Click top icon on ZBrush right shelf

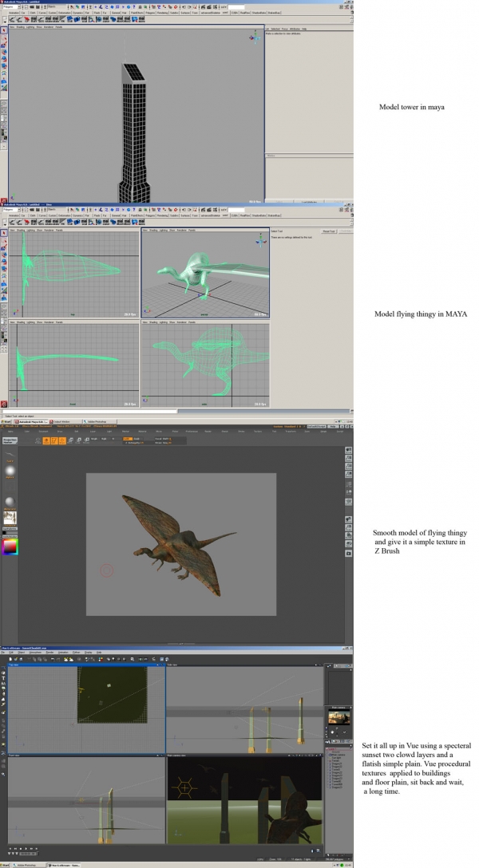tap(348, 451)
